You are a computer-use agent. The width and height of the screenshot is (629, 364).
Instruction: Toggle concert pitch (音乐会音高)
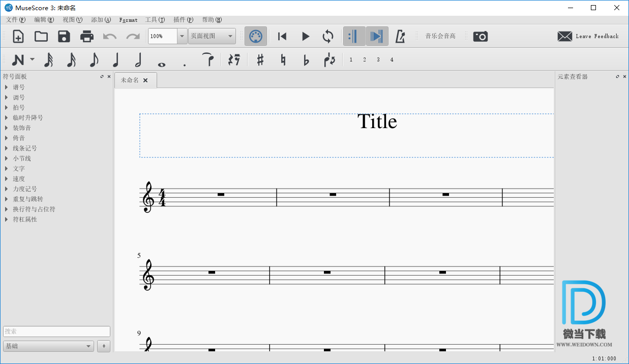click(440, 36)
